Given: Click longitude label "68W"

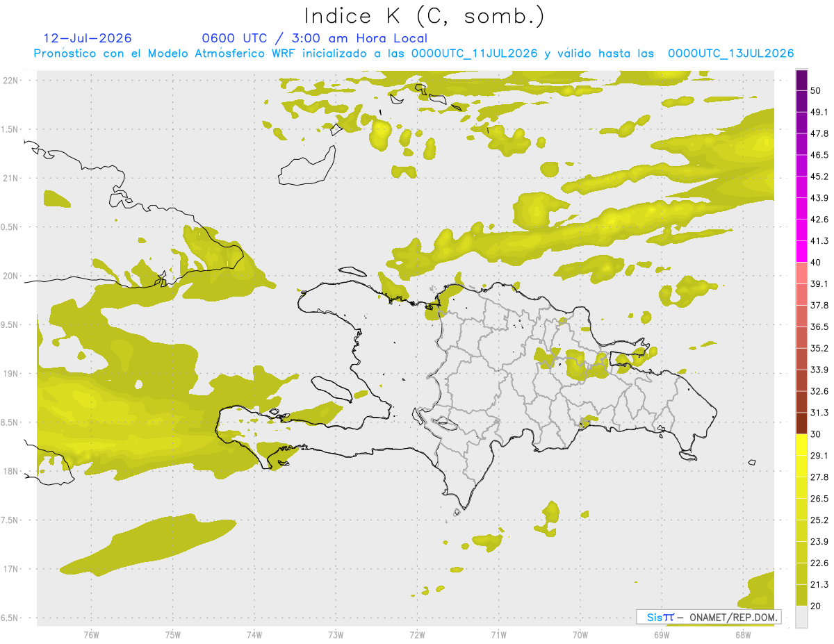Looking at the screenshot, I should tap(742, 634).
